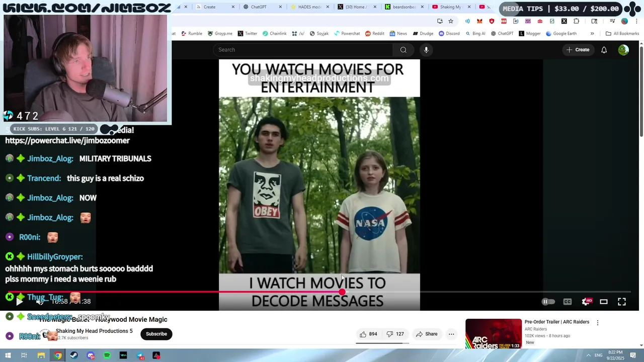
Task: Start voice search with microphone
Action: point(426,50)
